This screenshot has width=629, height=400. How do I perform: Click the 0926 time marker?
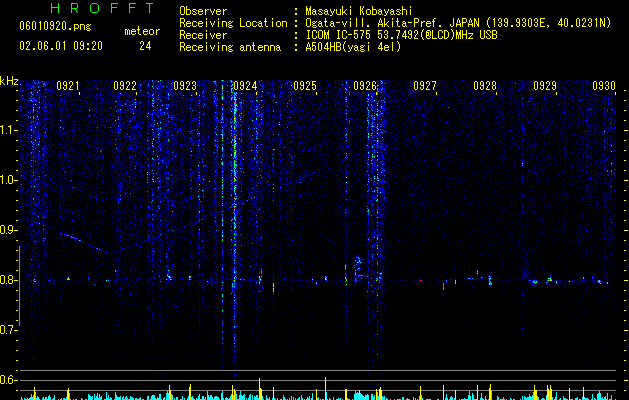[x=365, y=86]
